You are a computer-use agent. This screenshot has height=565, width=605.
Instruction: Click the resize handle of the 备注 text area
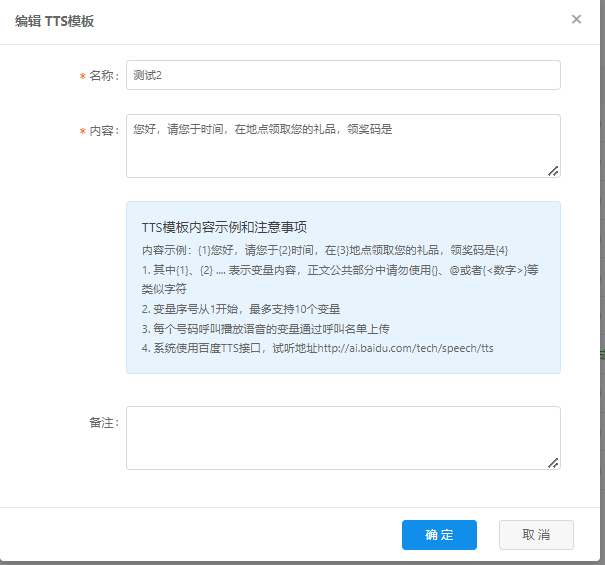click(x=553, y=462)
